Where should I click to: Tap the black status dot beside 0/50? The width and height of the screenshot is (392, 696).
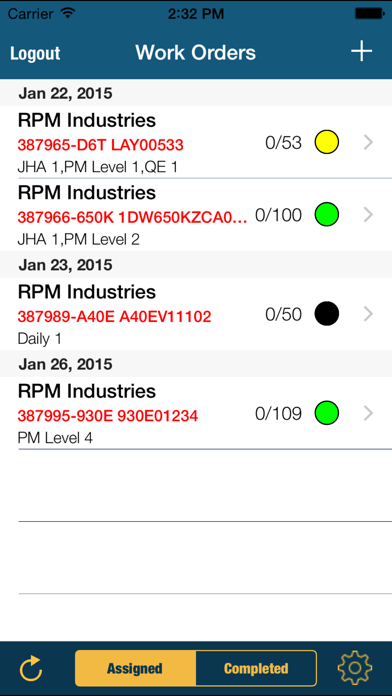point(327,314)
